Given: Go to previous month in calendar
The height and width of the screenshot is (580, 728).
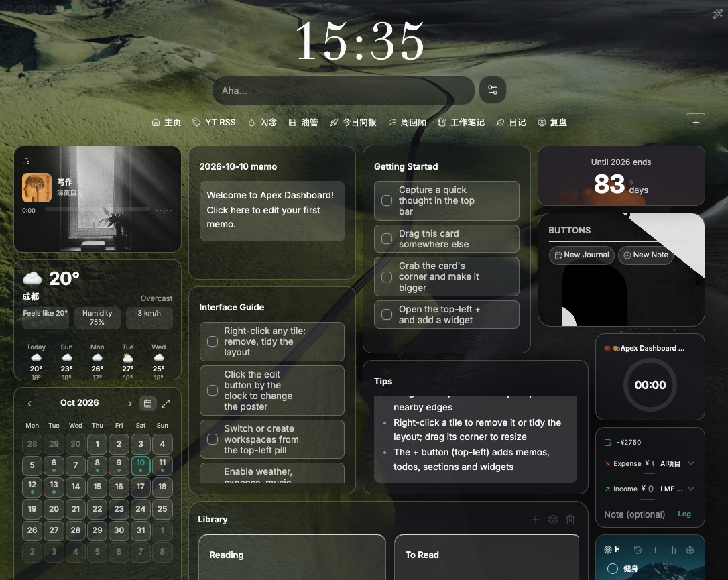Looking at the screenshot, I should (29, 404).
